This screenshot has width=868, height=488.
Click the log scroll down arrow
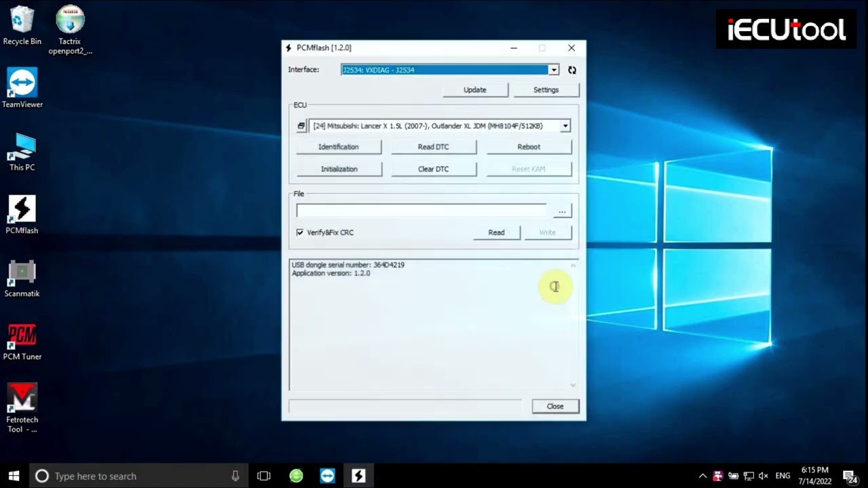point(573,385)
